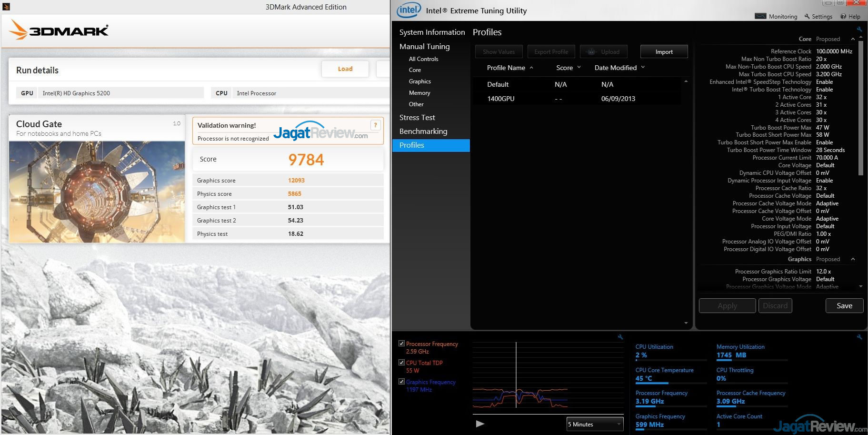Uncheck the CPU Total TDP checkbox
This screenshot has height=435, width=868.
tap(401, 363)
